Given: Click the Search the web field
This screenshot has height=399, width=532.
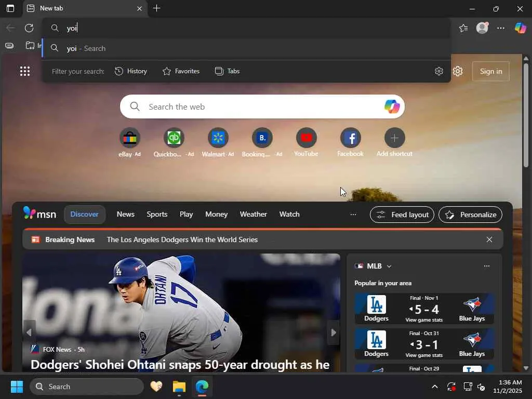Looking at the screenshot, I should [262, 107].
